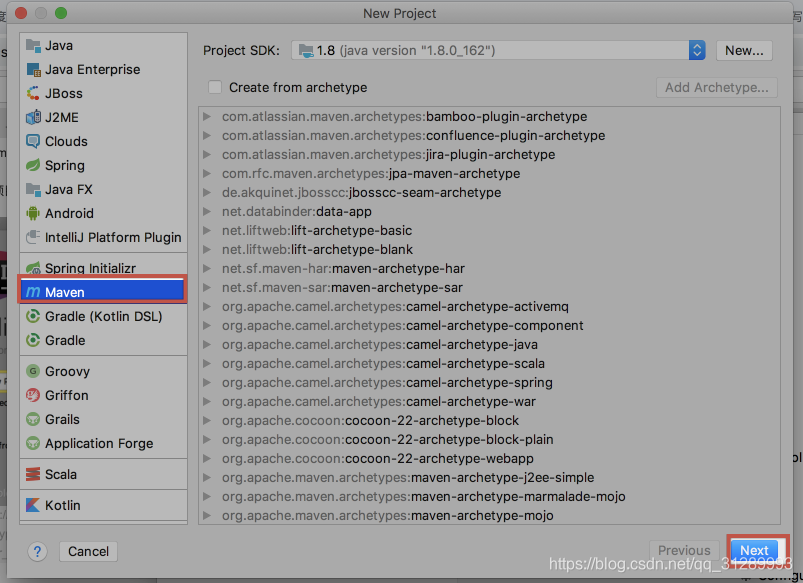This screenshot has width=803, height=583.
Task: Click the Previous button
Action: click(x=684, y=550)
